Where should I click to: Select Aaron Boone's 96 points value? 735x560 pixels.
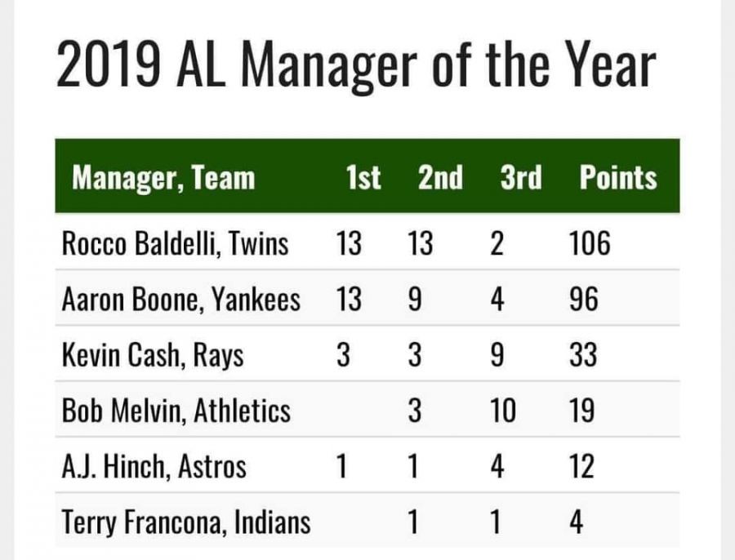coord(583,300)
